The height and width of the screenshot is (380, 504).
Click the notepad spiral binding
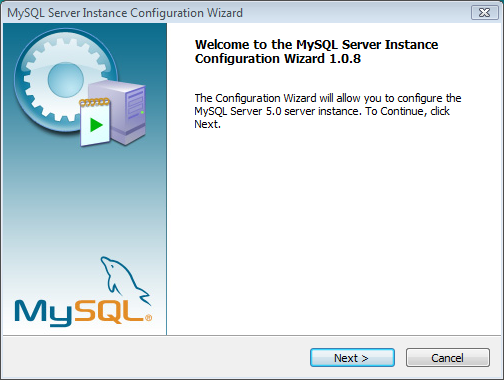coord(94,102)
